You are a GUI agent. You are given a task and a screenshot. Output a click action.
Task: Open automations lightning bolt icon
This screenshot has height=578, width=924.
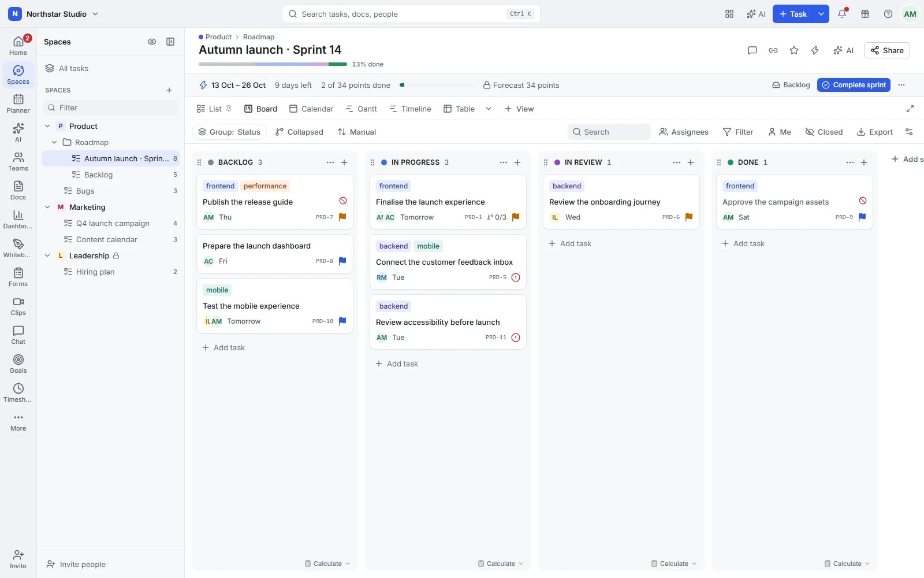(x=815, y=50)
